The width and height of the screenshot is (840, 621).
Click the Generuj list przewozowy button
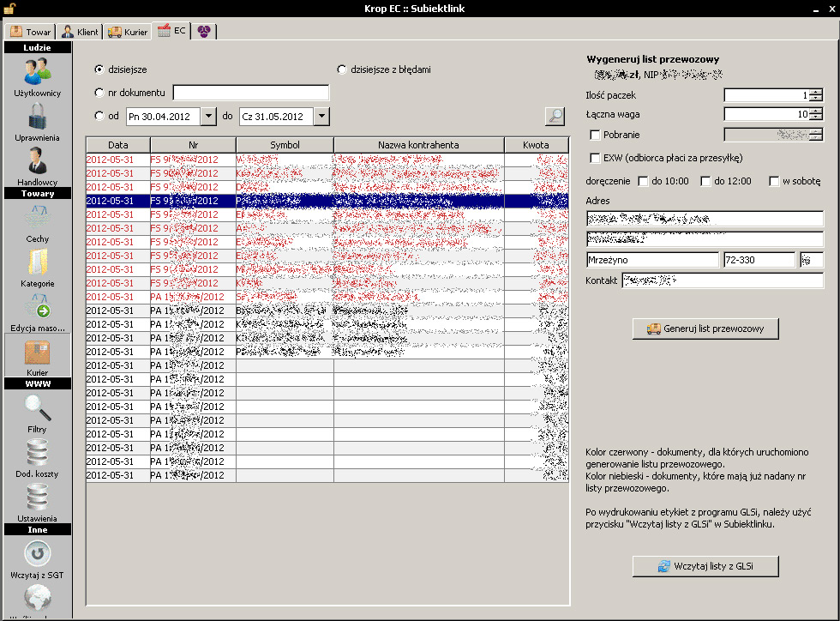[x=705, y=329]
